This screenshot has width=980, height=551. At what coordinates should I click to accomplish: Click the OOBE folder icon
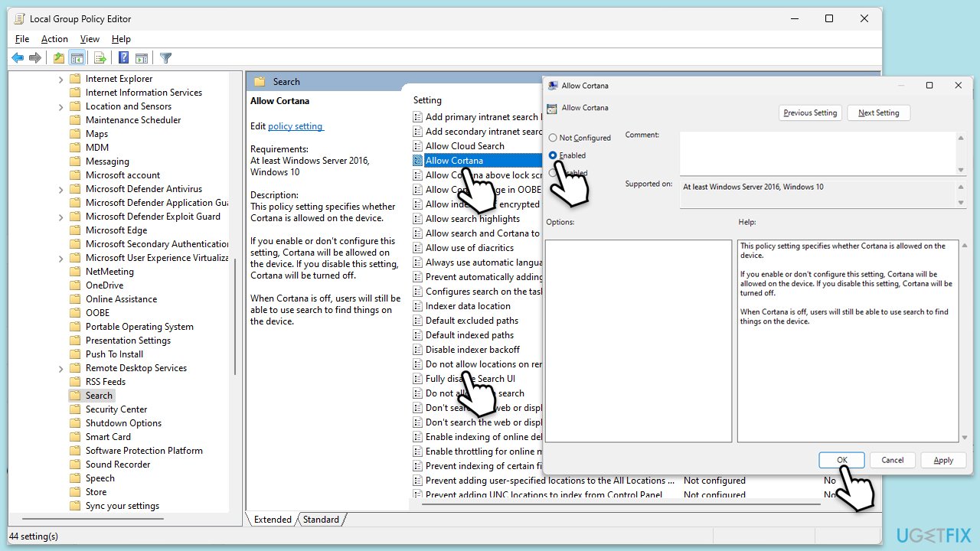click(x=75, y=313)
